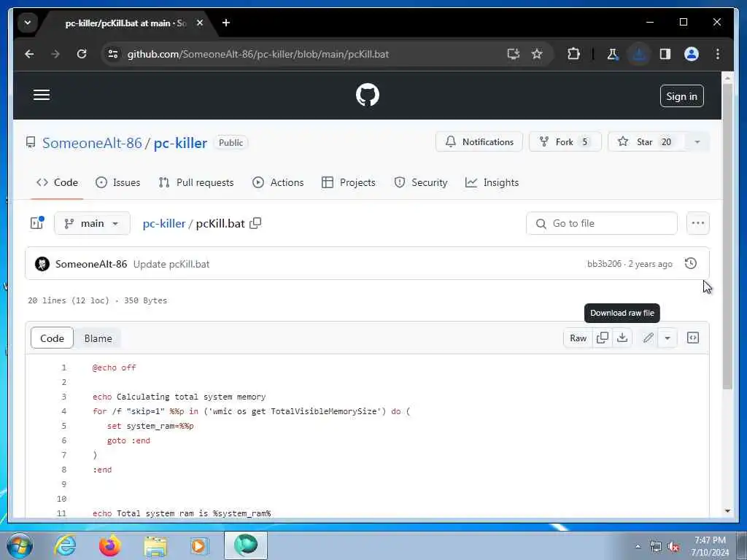
Task: Open the browser downloads icon
Action: [x=639, y=54]
